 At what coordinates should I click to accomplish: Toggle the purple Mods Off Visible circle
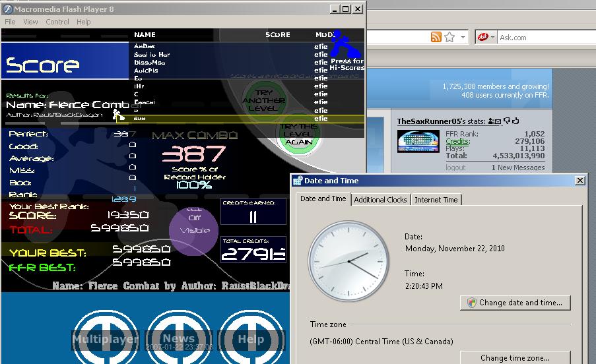tap(194, 231)
